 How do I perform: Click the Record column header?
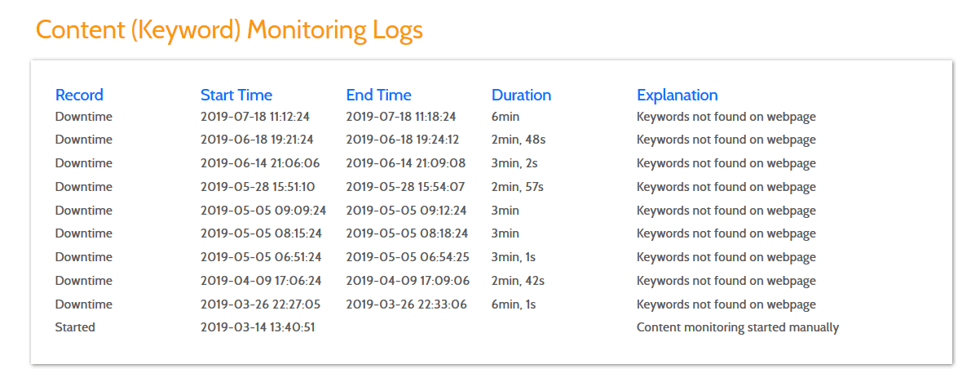click(x=79, y=95)
